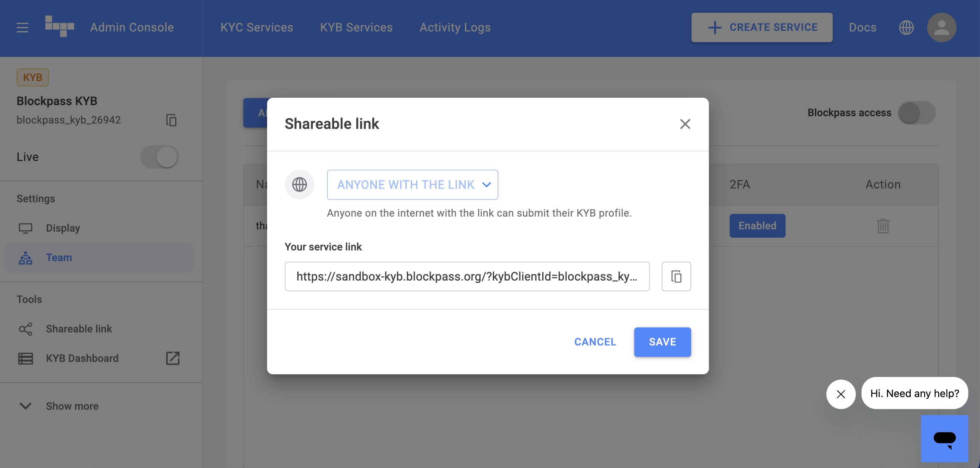The height and width of the screenshot is (468, 980).
Task: Toggle the Blockpass access switch
Action: point(916,113)
